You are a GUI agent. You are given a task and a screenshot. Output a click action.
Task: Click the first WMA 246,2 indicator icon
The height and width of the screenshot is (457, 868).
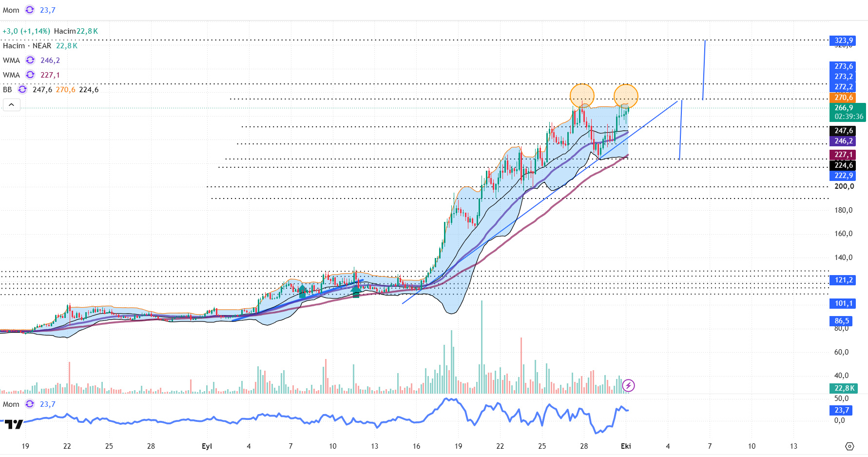pyautogui.click(x=30, y=60)
